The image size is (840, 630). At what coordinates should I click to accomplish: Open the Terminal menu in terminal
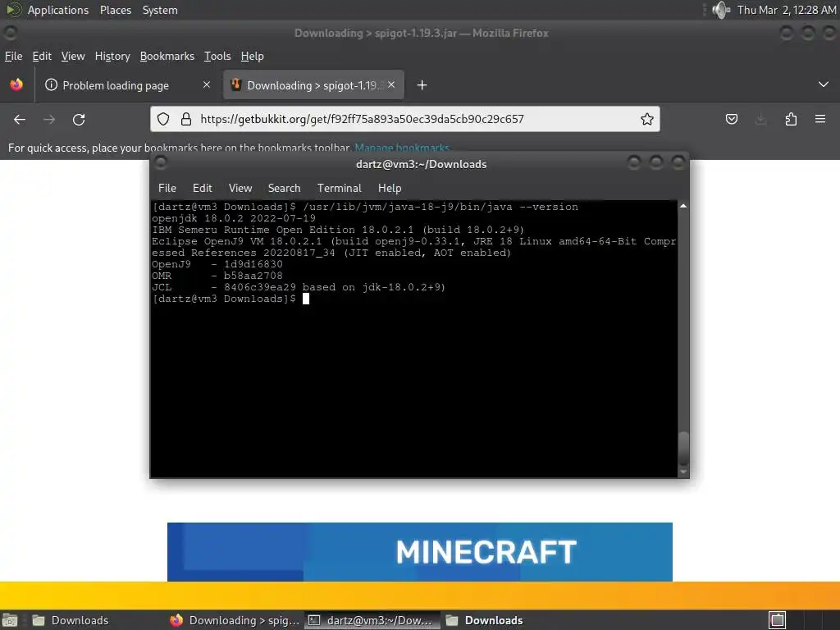click(x=340, y=188)
